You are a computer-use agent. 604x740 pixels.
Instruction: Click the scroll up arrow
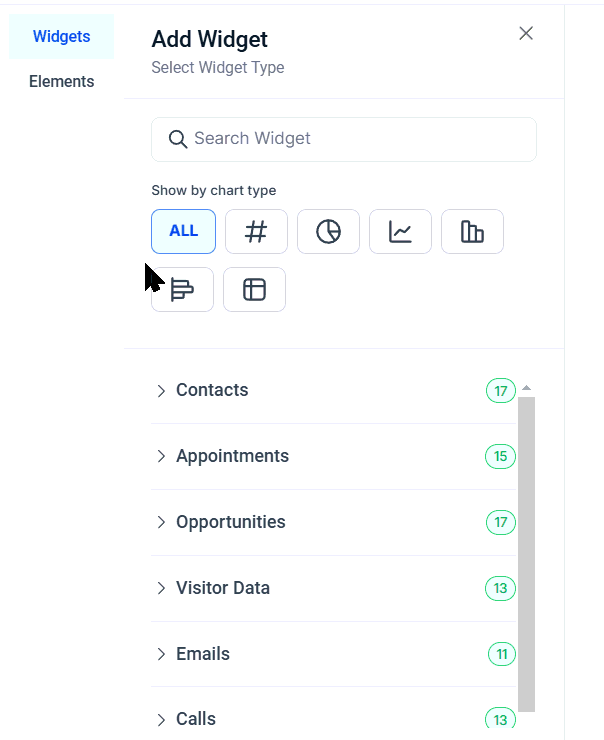click(x=526, y=388)
